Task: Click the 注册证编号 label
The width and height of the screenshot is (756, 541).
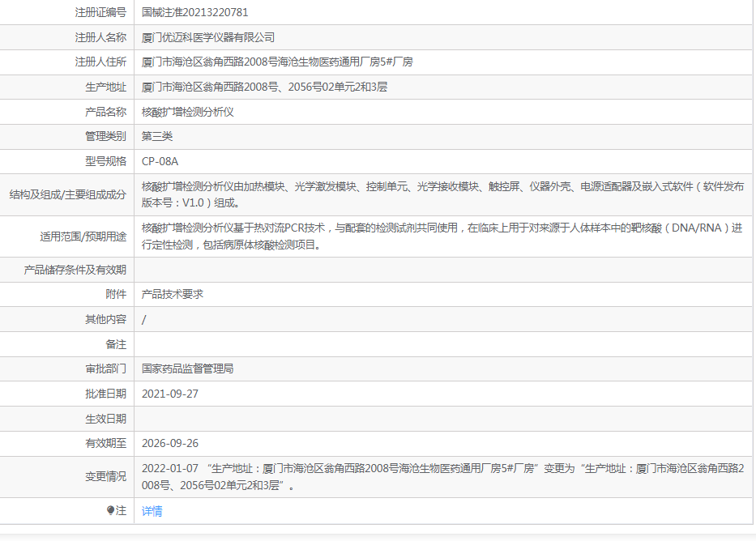Action: click(x=100, y=12)
